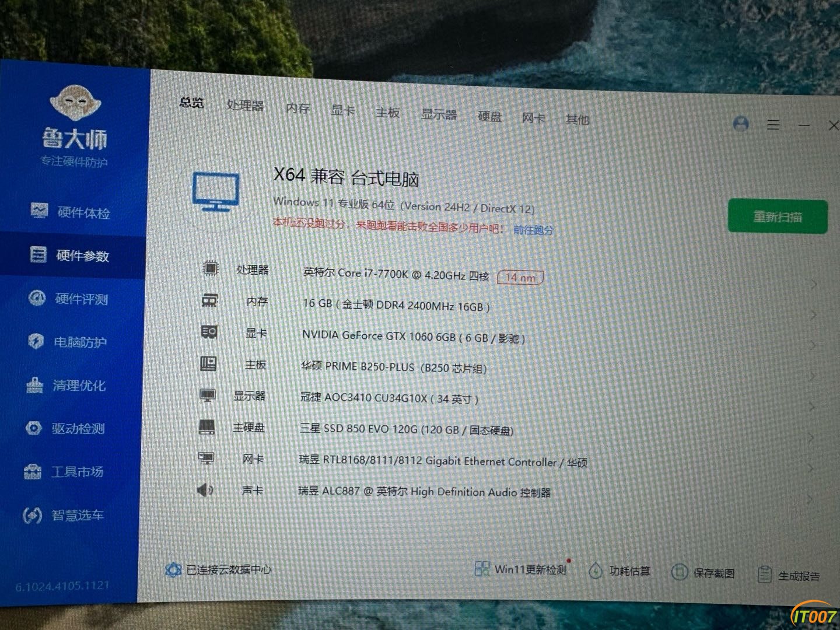The width and height of the screenshot is (840, 630).
Task: Click the 驱动检测 gear icon
Action: pos(33,428)
